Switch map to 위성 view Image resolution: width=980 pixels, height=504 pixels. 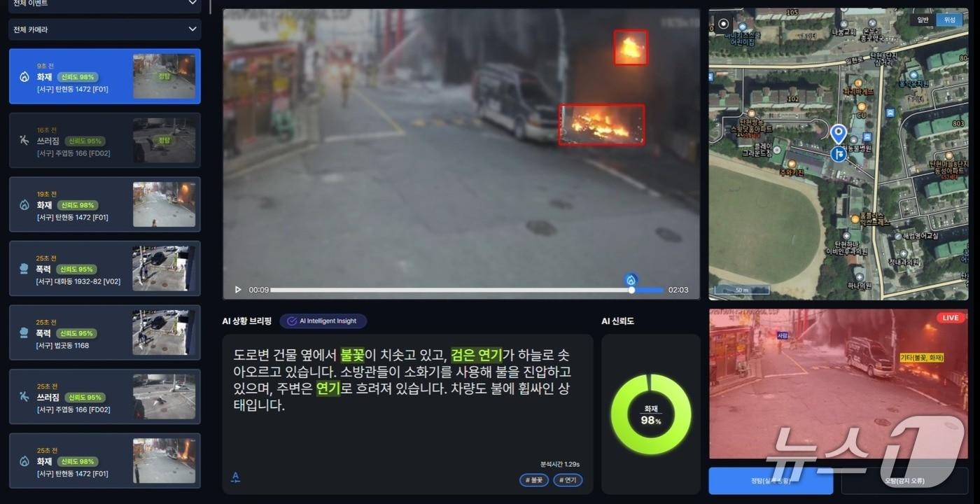click(949, 20)
